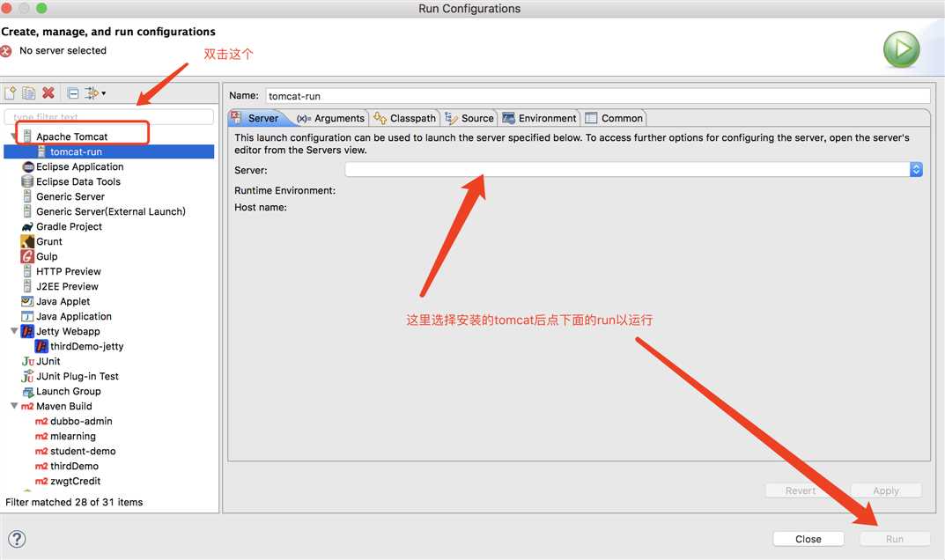Click the Eclipse Application icon
This screenshot has width=945, height=560.
(27, 167)
